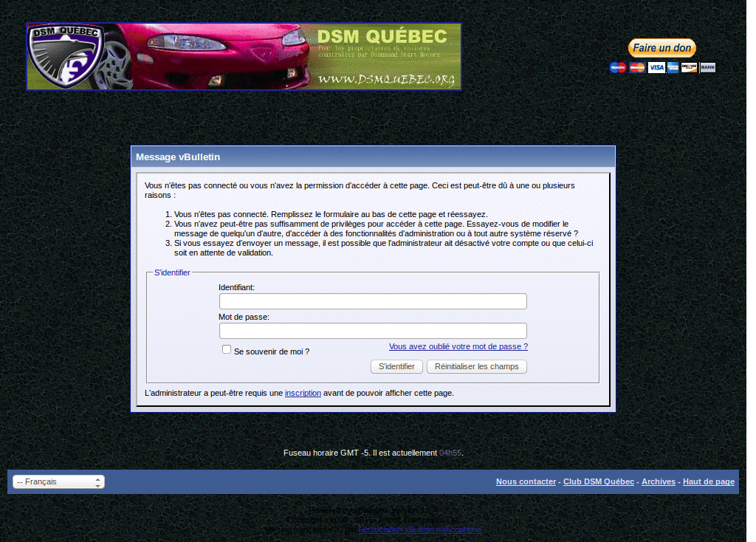This screenshot has height=542, width=756.
Task: Click the S'identifier login button
Action: 396,366
